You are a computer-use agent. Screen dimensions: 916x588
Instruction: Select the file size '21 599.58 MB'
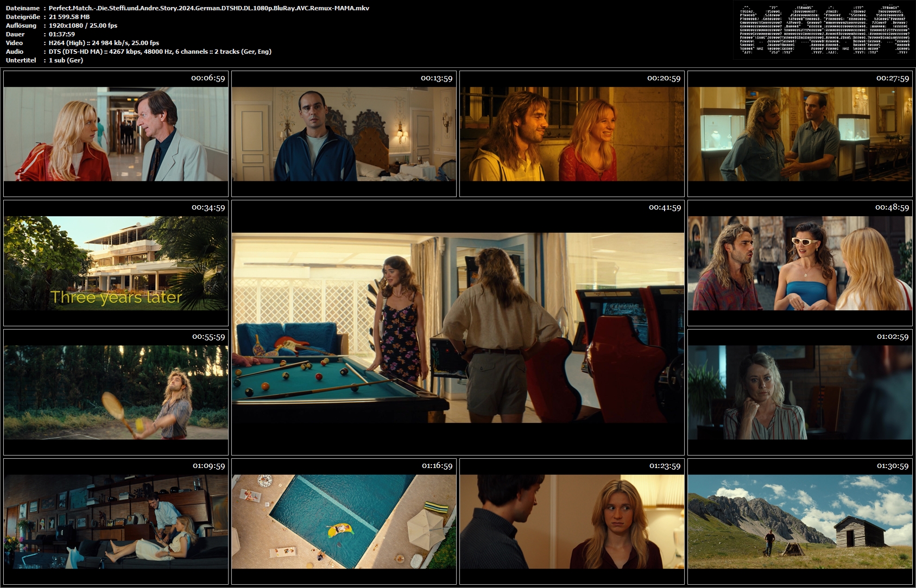point(70,17)
